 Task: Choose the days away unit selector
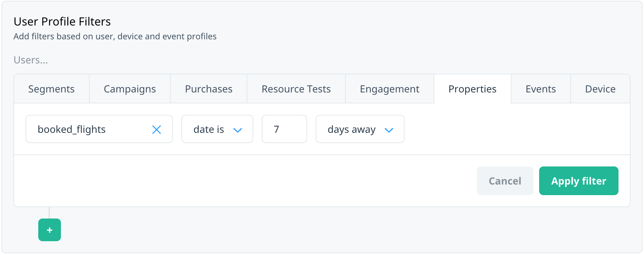pyautogui.click(x=360, y=129)
